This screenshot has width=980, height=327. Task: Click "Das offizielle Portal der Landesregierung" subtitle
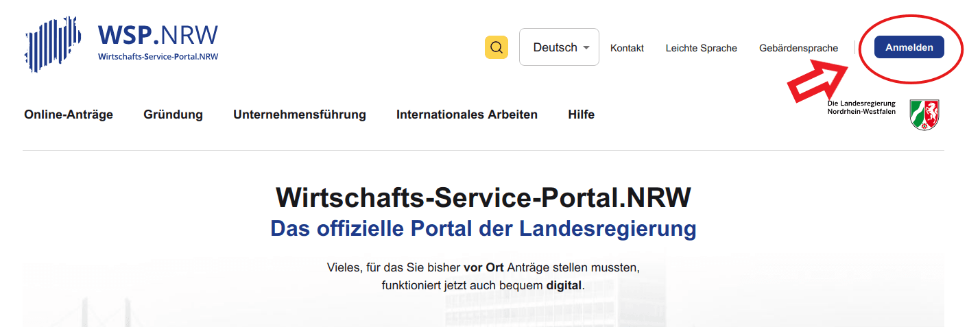click(483, 228)
